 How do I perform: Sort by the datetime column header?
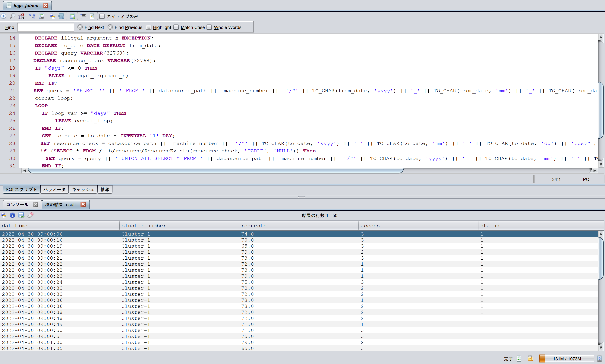(x=60, y=226)
